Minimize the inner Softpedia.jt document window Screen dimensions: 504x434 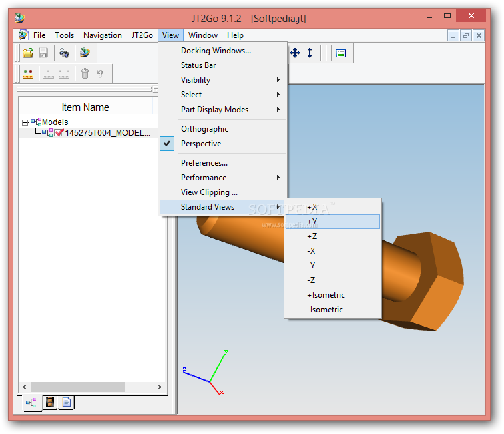453,35
